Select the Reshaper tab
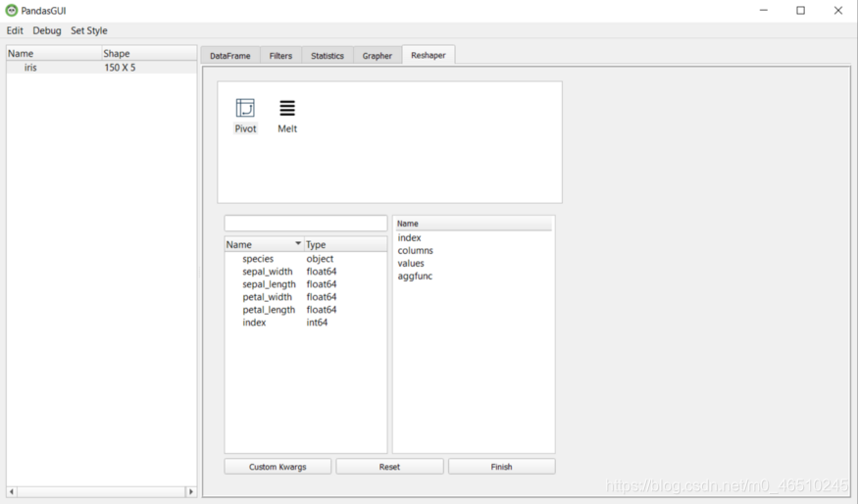 (429, 55)
